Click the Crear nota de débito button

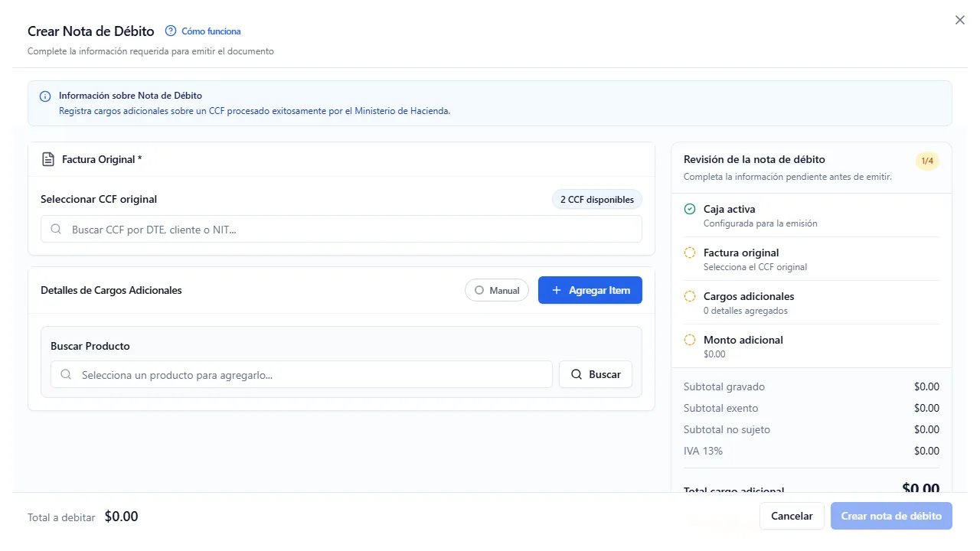pyautogui.click(x=891, y=516)
